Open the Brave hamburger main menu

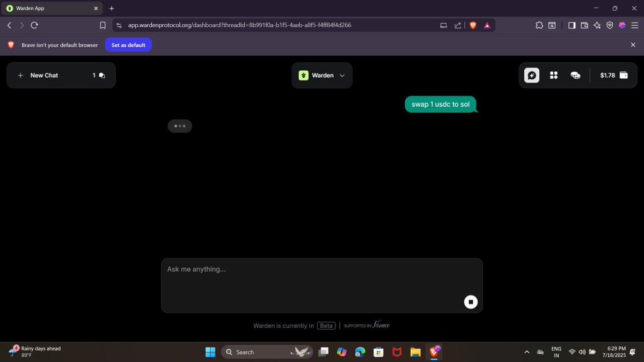click(x=635, y=25)
